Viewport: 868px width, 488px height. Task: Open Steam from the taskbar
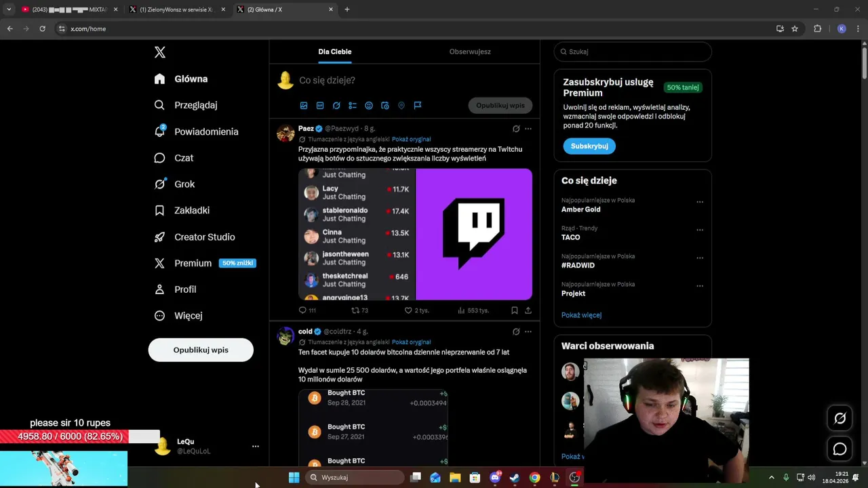click(x=515, y=478)
